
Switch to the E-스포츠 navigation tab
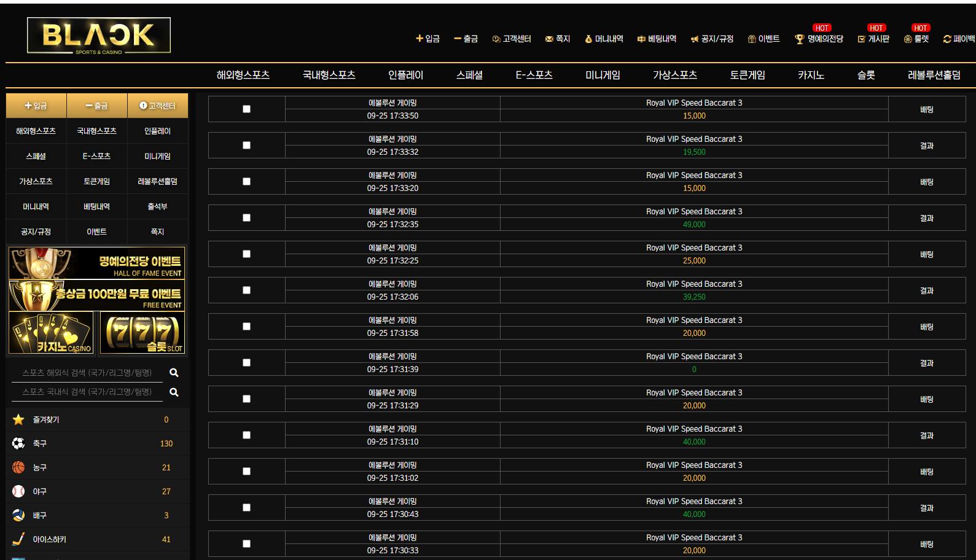534,75
